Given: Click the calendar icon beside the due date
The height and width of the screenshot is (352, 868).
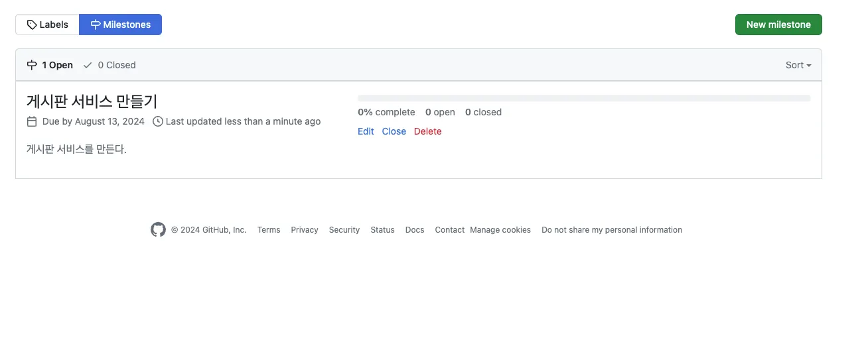Looking at the screenshot, I should coord(32,121).
